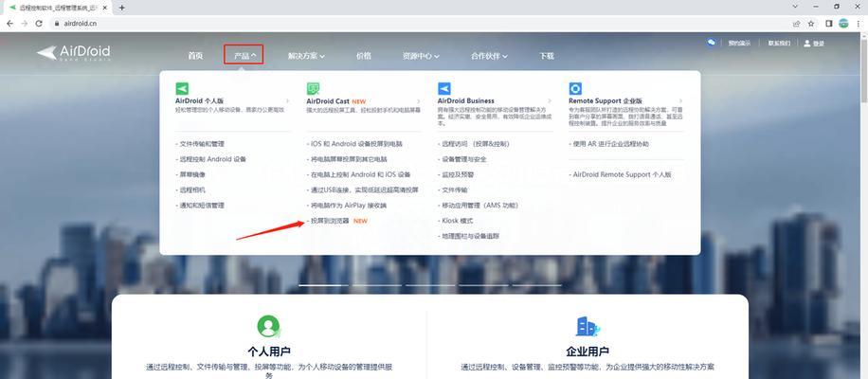Open the Chrome three-dot menu
Viewport: 868px width, 379px height.
(x=858, y=24)
